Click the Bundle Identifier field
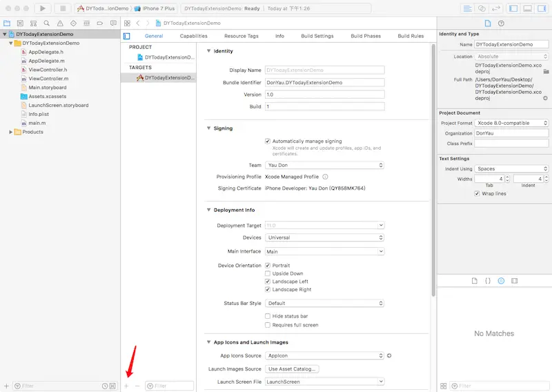Viewport: 552px width, 392px height. [324, 82]
